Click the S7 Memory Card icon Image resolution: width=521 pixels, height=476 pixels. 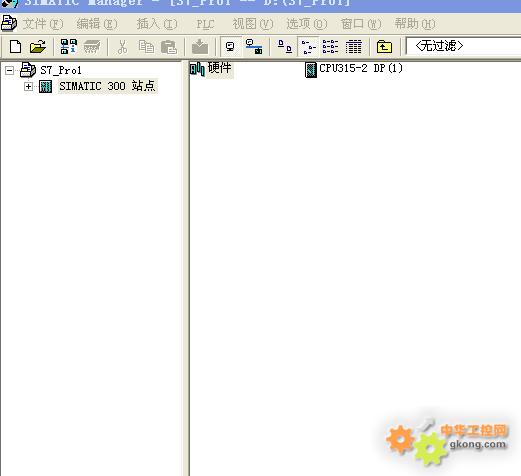coord(92,46)
